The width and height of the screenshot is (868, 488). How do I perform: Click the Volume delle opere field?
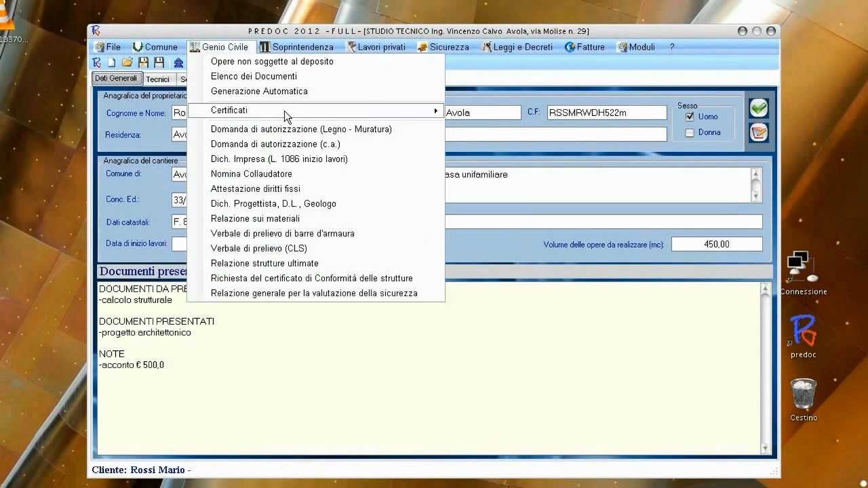click(x=717, y=244)
